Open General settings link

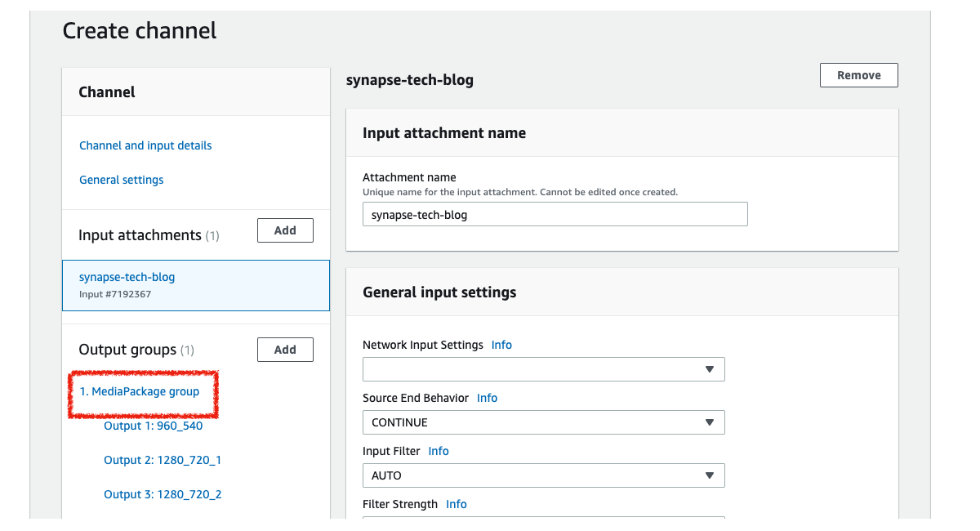(x=121, y=180)
